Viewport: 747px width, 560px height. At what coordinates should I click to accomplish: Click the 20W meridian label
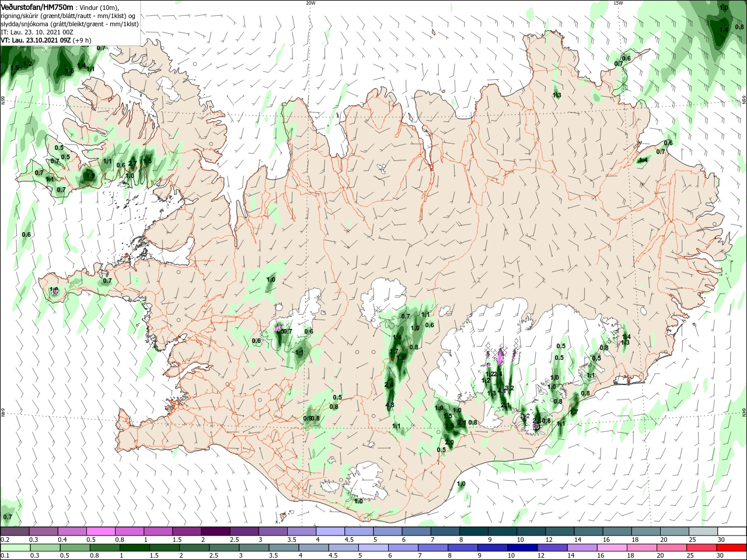[310, 3]
